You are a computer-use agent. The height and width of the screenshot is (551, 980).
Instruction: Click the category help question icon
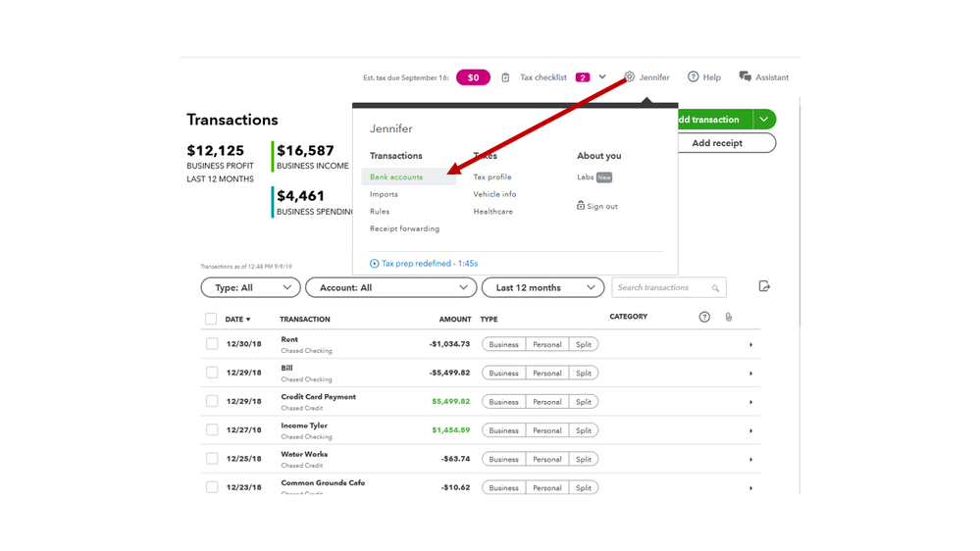point(704,317)
